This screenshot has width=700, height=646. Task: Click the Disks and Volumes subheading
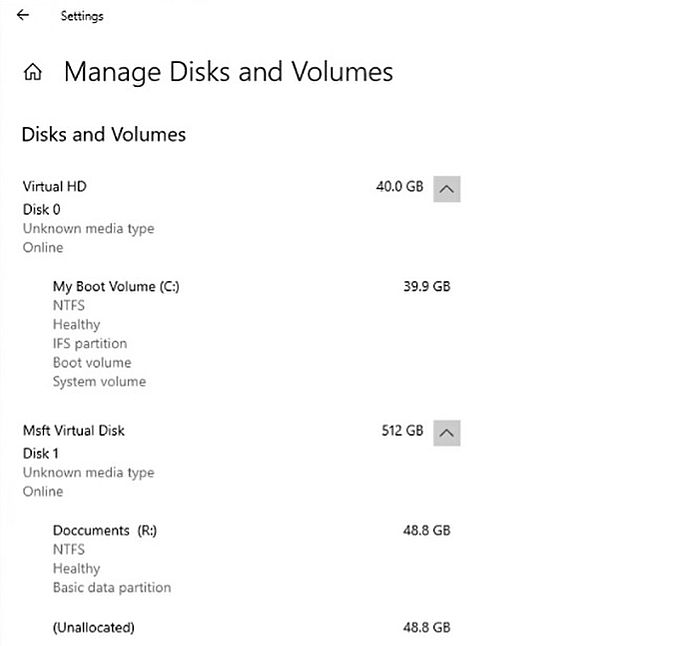(x=103, y=134)
